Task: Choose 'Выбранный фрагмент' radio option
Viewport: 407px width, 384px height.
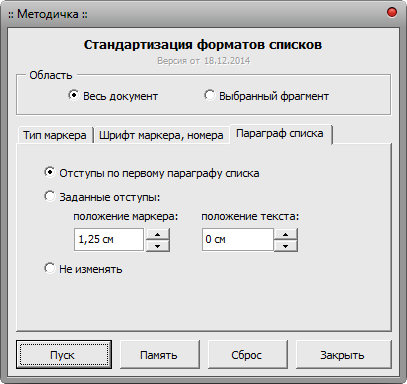Action: 266,96
